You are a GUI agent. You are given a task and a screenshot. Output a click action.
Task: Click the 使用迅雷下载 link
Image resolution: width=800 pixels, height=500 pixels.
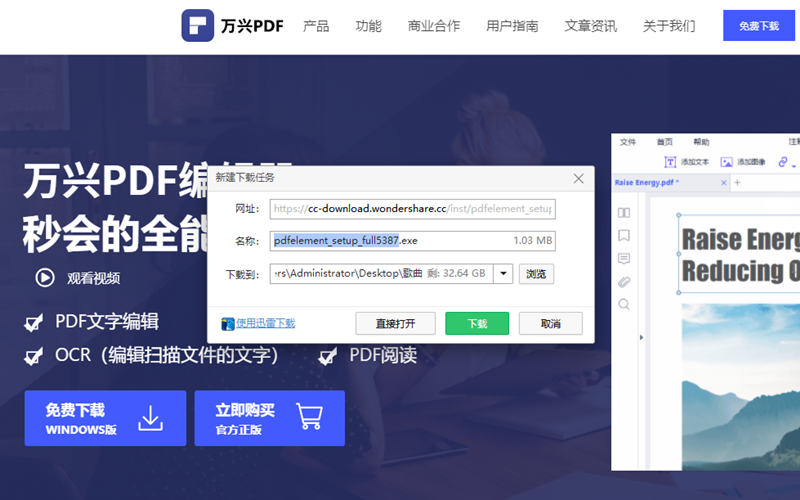tap(265, 323)
